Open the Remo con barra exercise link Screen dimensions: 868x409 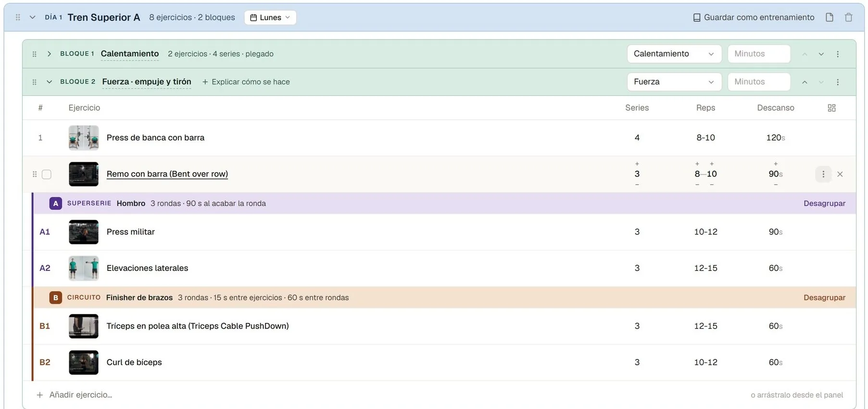coord(167,174)
